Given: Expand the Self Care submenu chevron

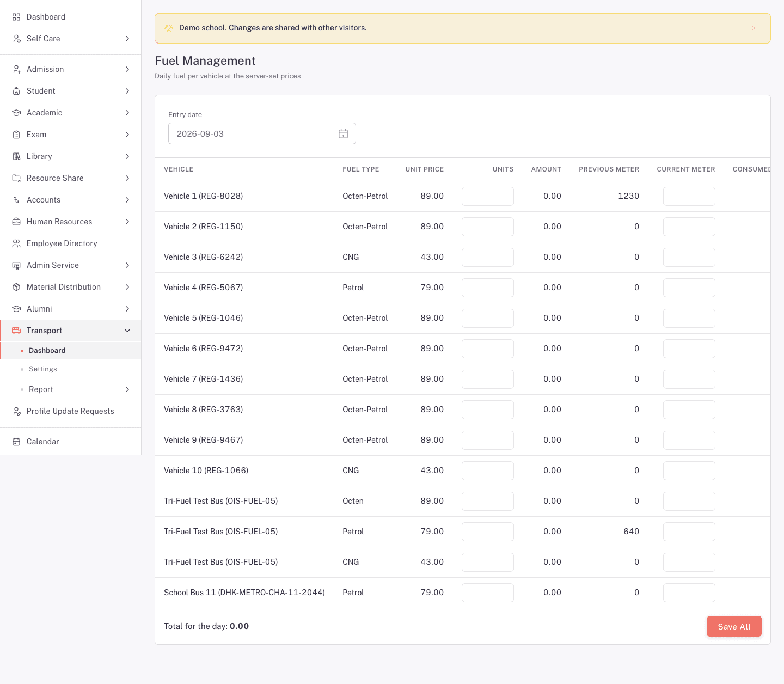Looking at the screenshot, I should [x=127, y=39].
